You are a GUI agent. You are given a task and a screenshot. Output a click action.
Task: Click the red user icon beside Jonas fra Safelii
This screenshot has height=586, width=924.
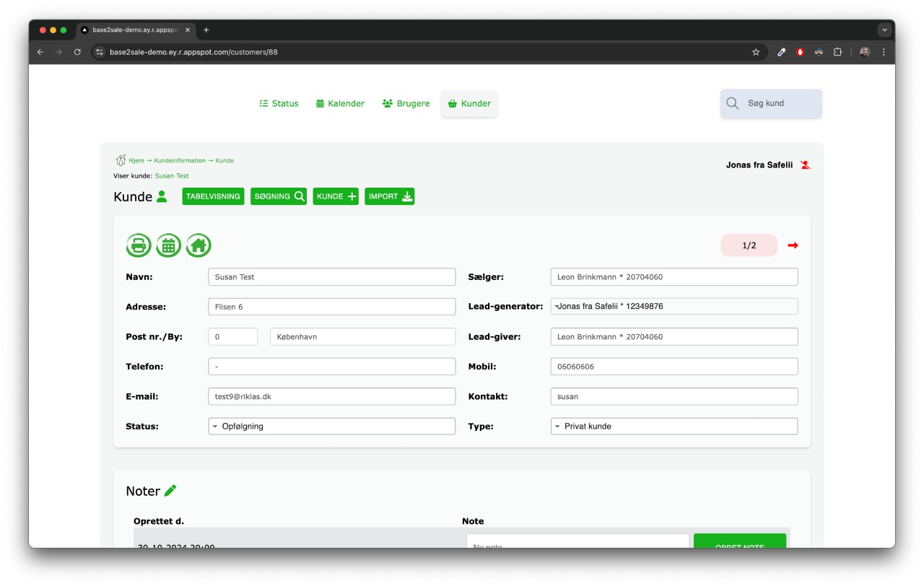(x=805, y=165)
